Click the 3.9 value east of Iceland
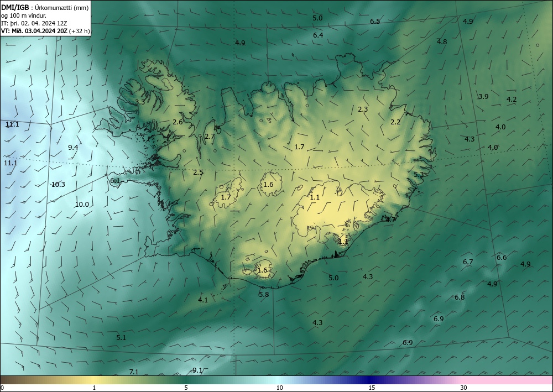This screenshot has width=553, height=392. (483, 97)
